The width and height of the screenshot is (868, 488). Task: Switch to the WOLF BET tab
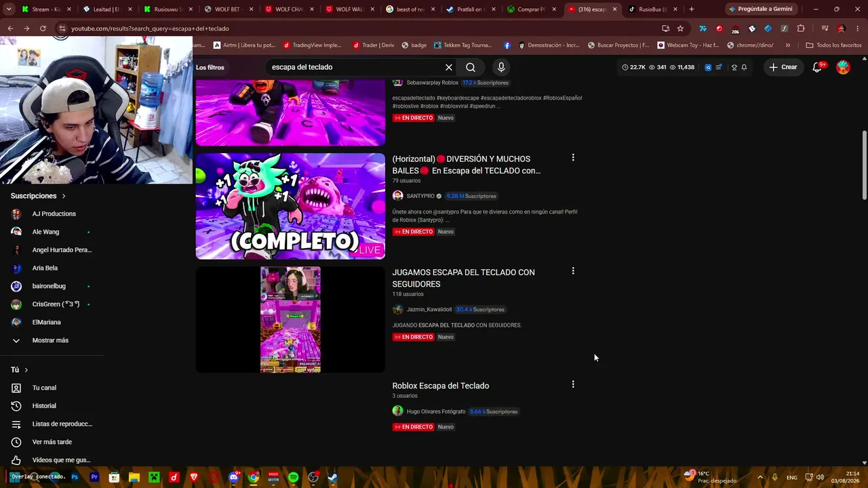(x=228, y=9)
